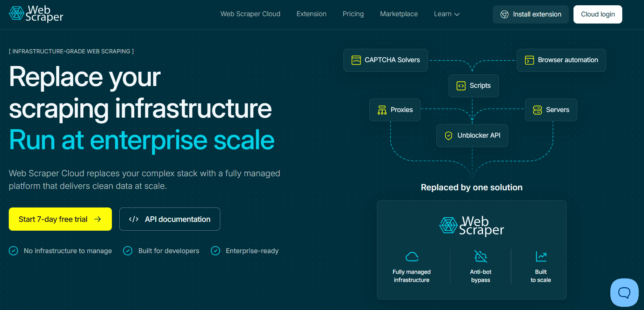Click the arrow icon on free trial button
644x310 pixels.
pyautogui.click(x=98, y=219)
